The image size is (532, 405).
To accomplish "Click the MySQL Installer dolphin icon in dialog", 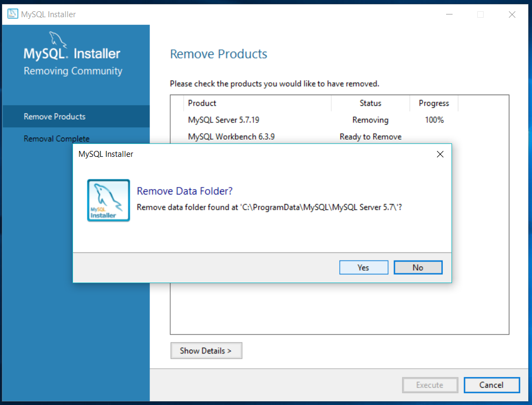I will (x=108, y=200).
